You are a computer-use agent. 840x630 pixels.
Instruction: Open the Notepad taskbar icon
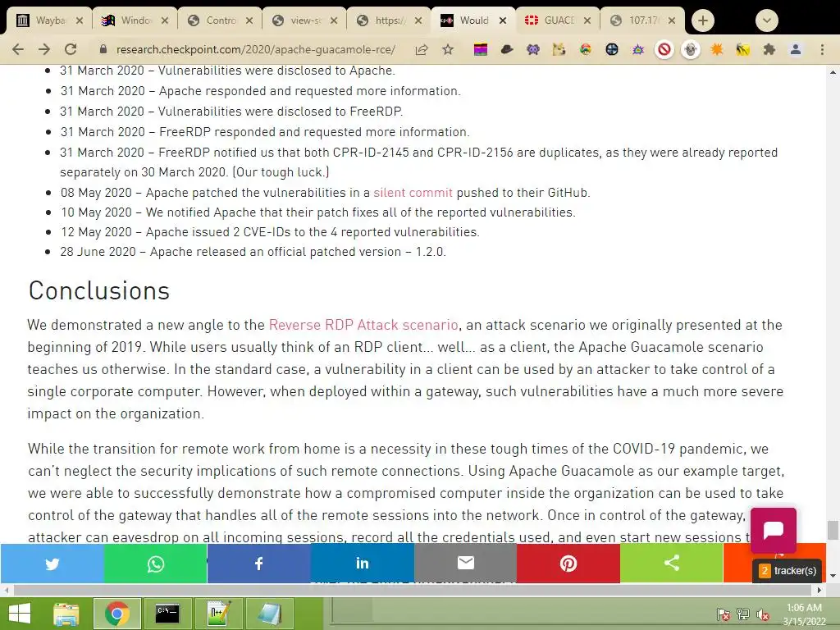pos(269,614)
